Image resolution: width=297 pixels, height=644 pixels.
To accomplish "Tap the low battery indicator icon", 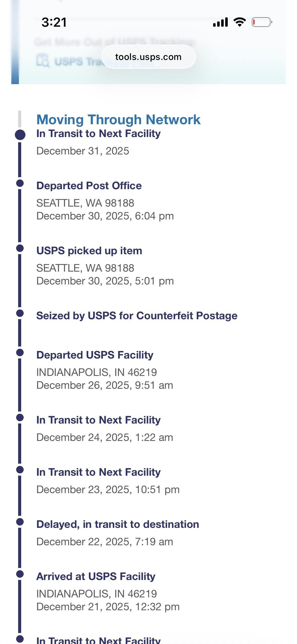I will tap(262, 22).
